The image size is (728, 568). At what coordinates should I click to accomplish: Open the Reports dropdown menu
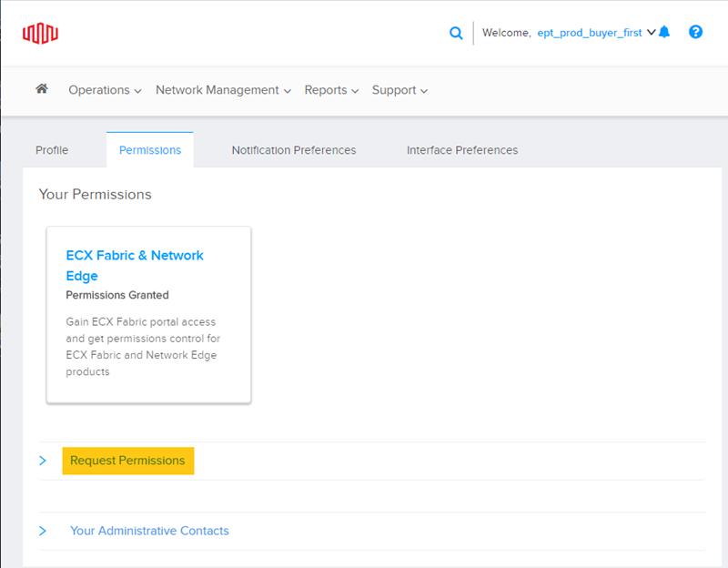point(331,90)
